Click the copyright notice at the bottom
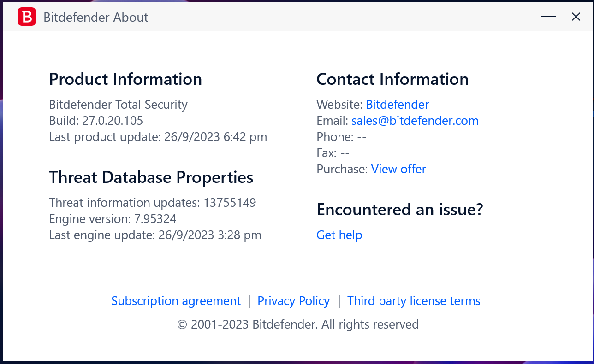 (297, 324)
